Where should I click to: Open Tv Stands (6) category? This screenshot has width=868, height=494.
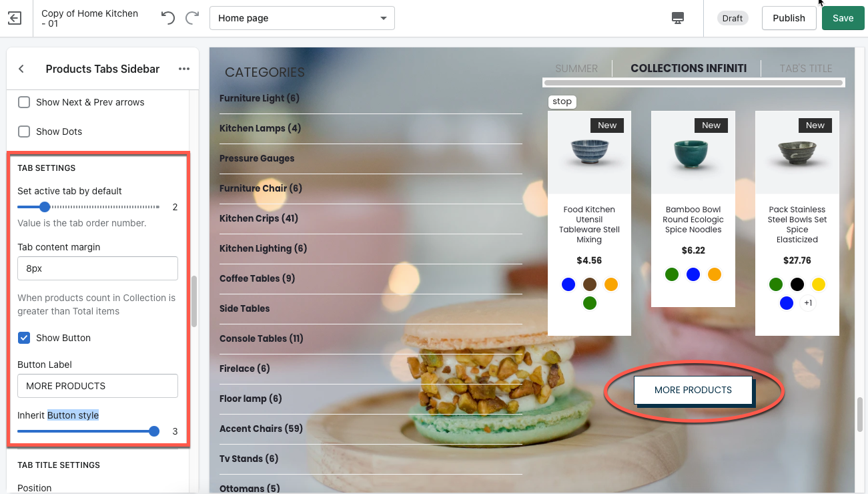tap(249, 459)
